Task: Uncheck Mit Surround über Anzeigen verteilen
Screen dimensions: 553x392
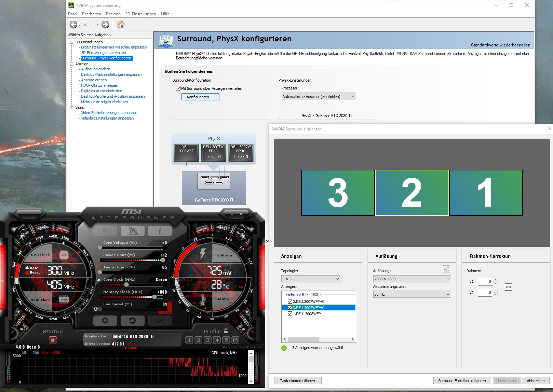Action: click(x=178, y=88)
